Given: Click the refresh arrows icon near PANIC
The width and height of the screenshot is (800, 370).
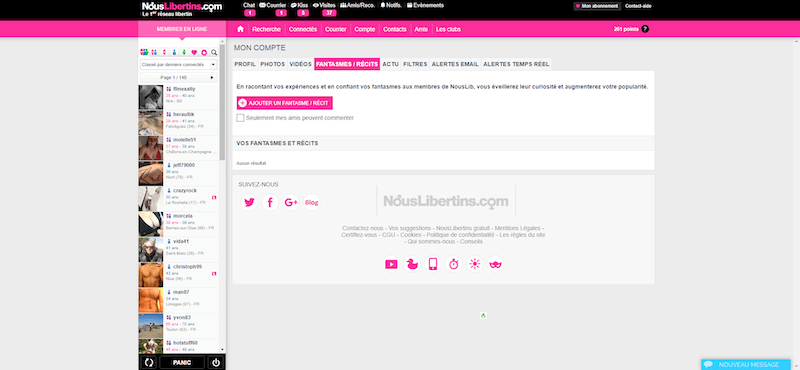Looking at the screenshot, I should click(x=149, y=362).
